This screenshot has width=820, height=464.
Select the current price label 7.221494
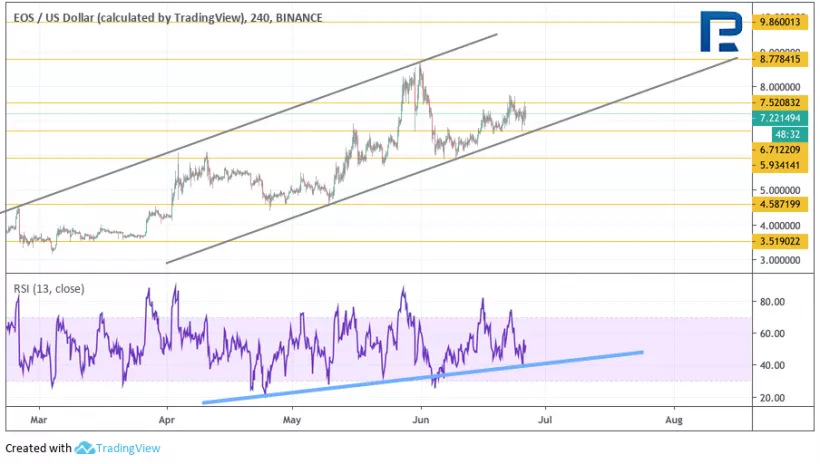(x=783, y=117)
